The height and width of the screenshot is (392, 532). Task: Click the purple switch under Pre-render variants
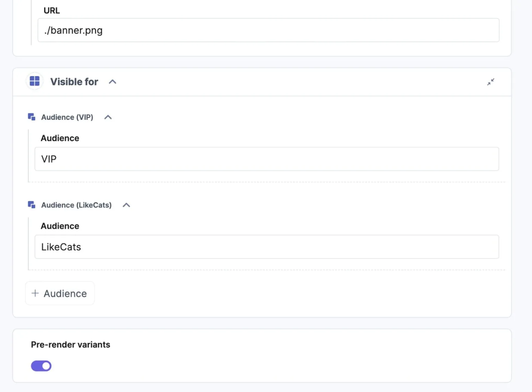41,366
